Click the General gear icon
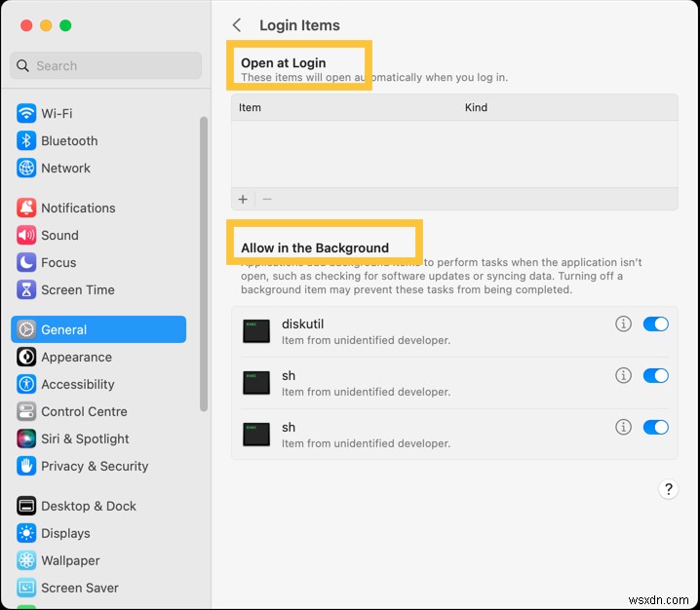The image size is (700, 610). click(26, 329)
